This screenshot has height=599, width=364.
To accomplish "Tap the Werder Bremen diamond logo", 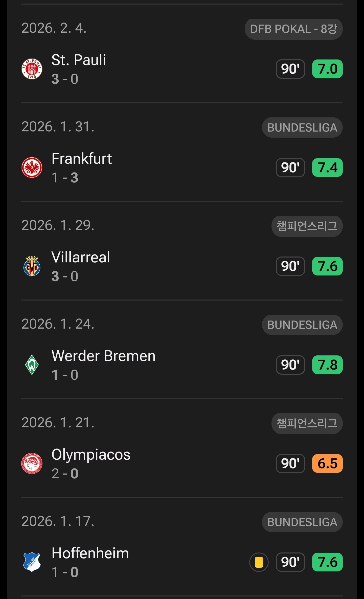I will (32, 365).
